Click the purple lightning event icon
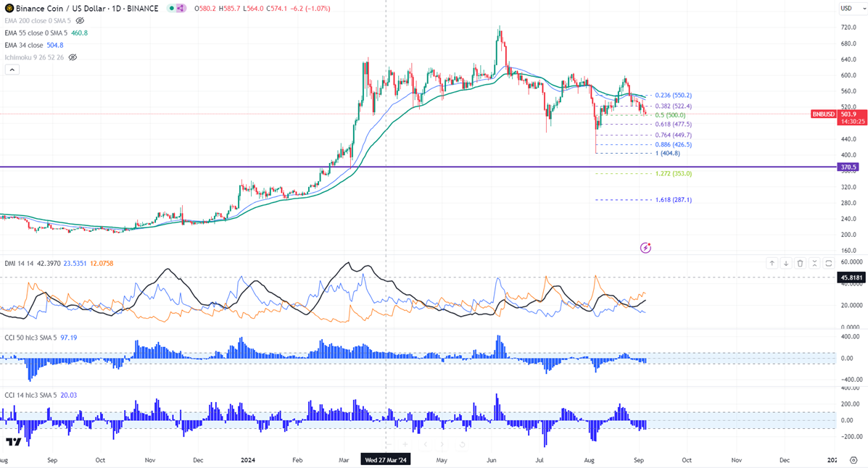Screen dimensions: 868x468 coord(645,248)
